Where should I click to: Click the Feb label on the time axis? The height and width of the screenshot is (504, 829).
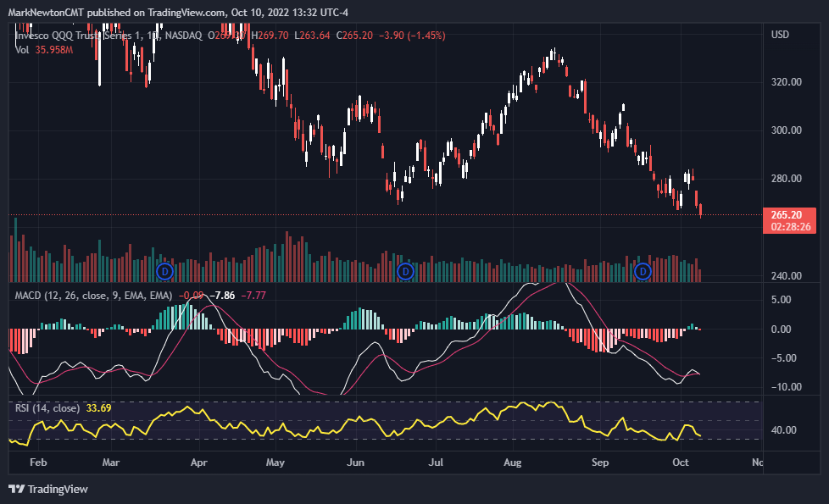pos(38,463)
